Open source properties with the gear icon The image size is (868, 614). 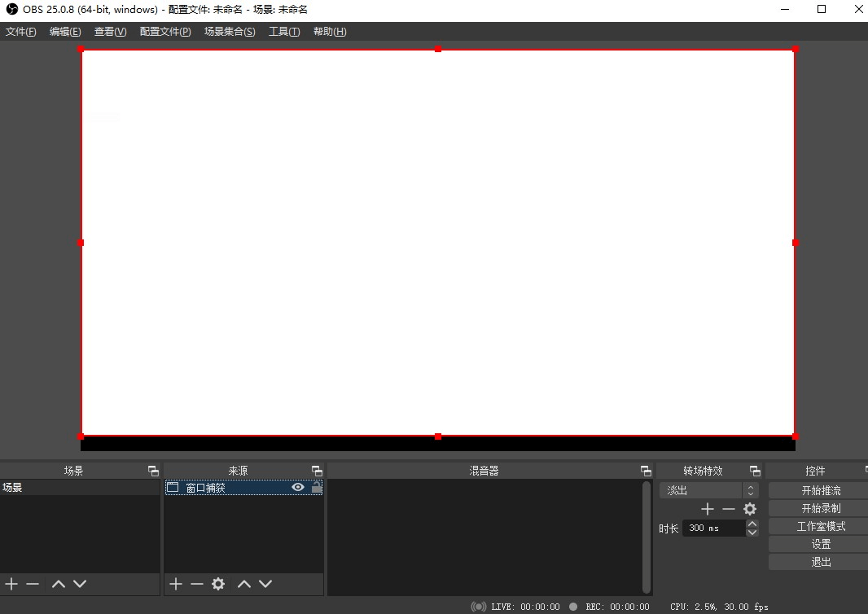click(x=218, y=584)
